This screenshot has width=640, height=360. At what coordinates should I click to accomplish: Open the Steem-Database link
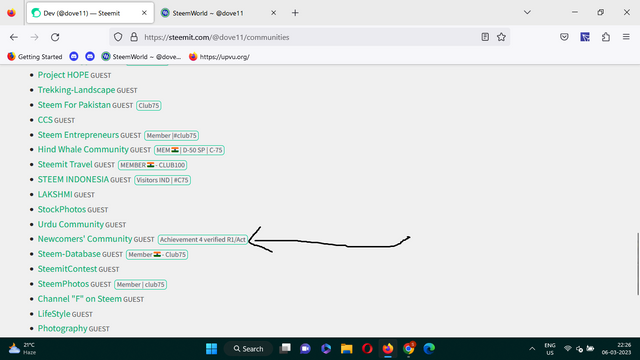(69, 254)
